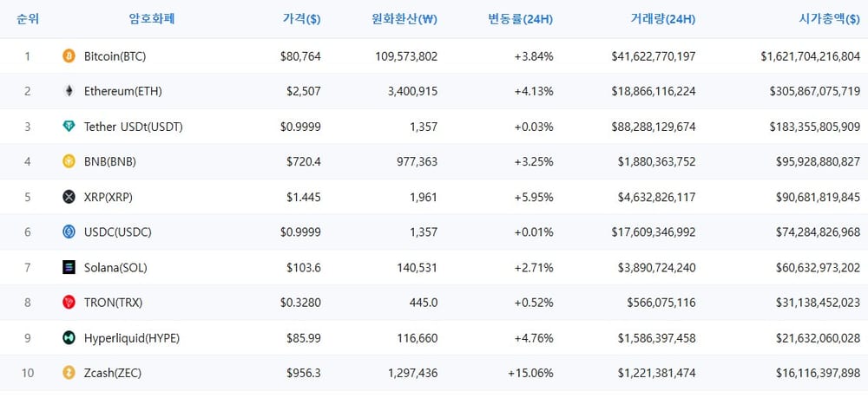Select TRON volume $566,075,116
This screenshot has width=868, height=398.
tap(661, 303)
